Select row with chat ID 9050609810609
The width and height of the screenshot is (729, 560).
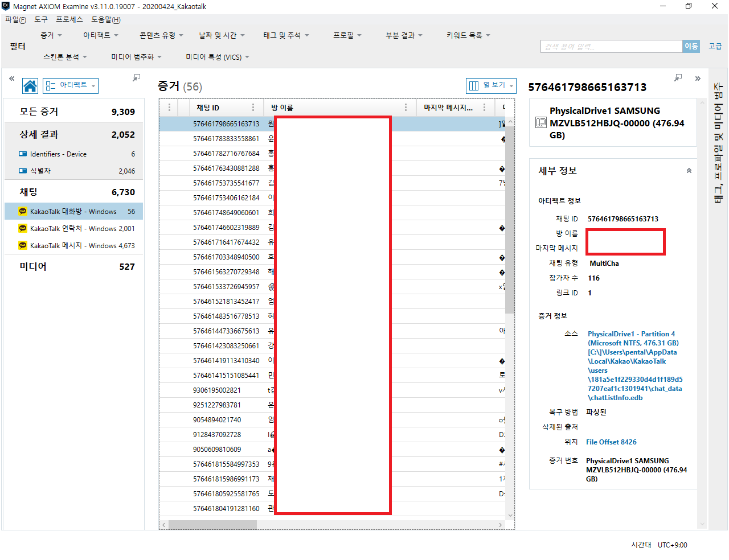coord(332,449)
